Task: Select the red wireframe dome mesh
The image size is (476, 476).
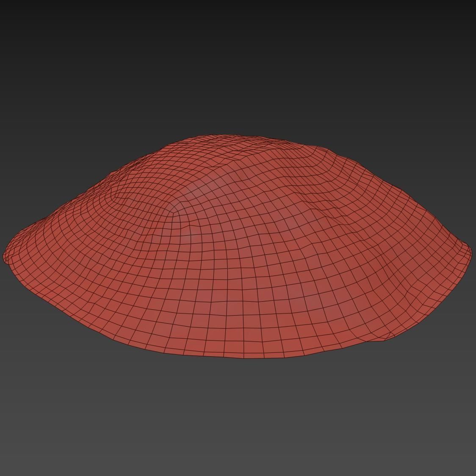Action: pos(238,247)
